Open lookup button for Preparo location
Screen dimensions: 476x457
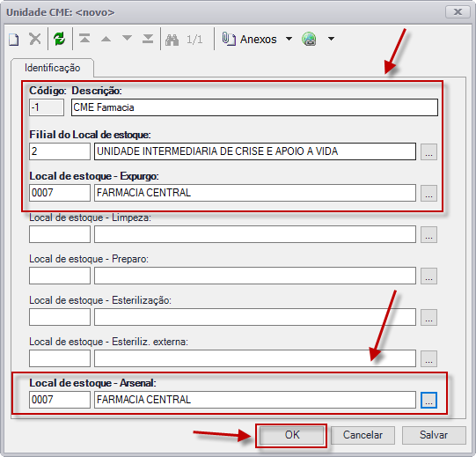pyautogui.click(x=428, y=276)
